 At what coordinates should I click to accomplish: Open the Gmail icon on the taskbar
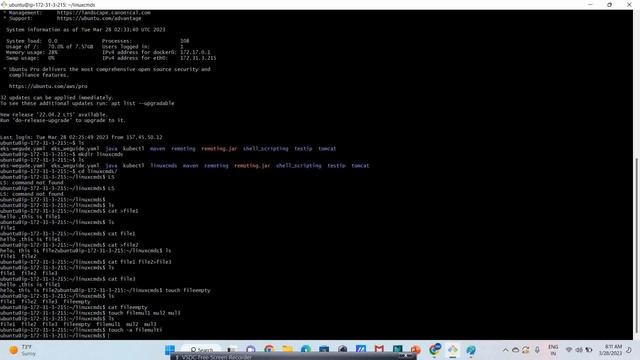[x=379, y=350]
